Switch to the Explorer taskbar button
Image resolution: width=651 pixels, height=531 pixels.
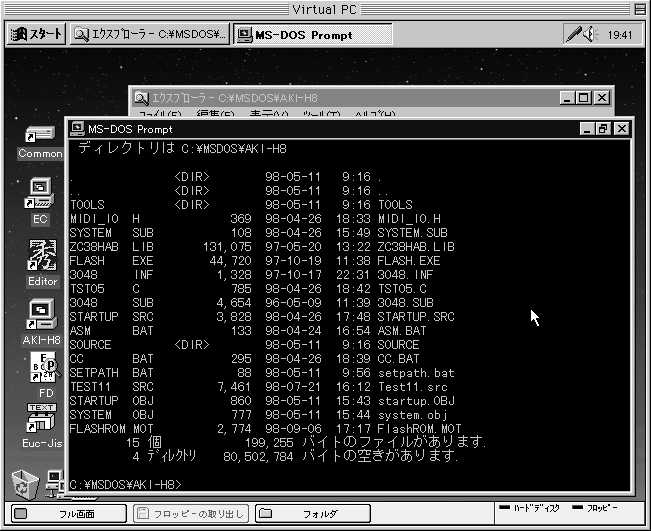(150, 34)
